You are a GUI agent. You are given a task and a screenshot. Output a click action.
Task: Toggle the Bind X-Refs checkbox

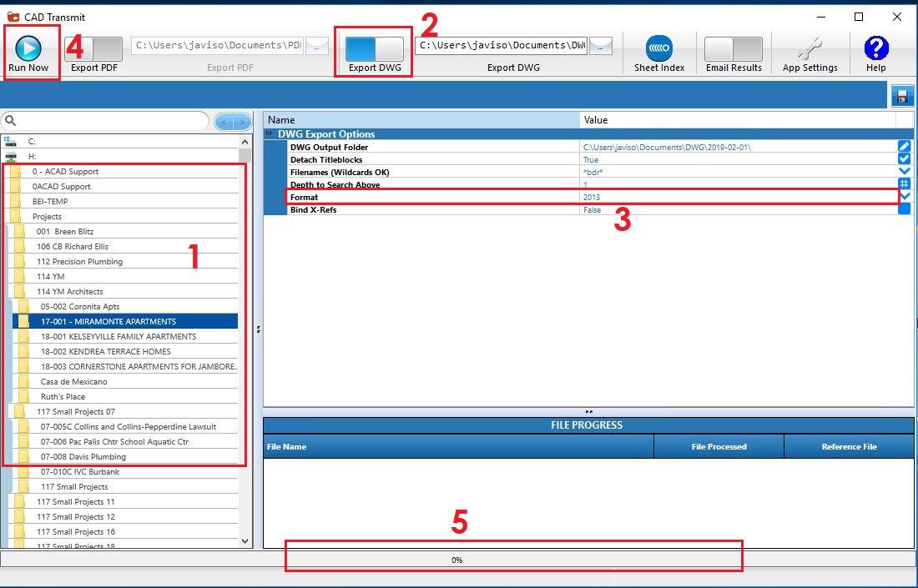904,209
